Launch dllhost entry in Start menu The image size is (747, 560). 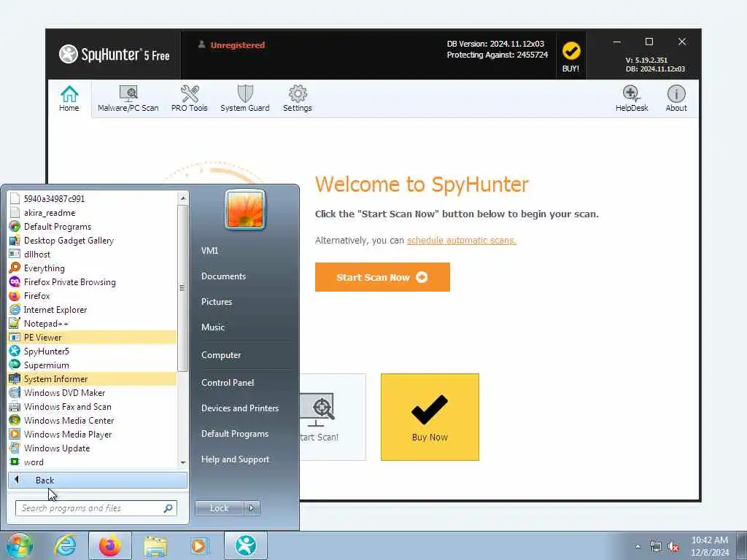[x=93, y=254]
